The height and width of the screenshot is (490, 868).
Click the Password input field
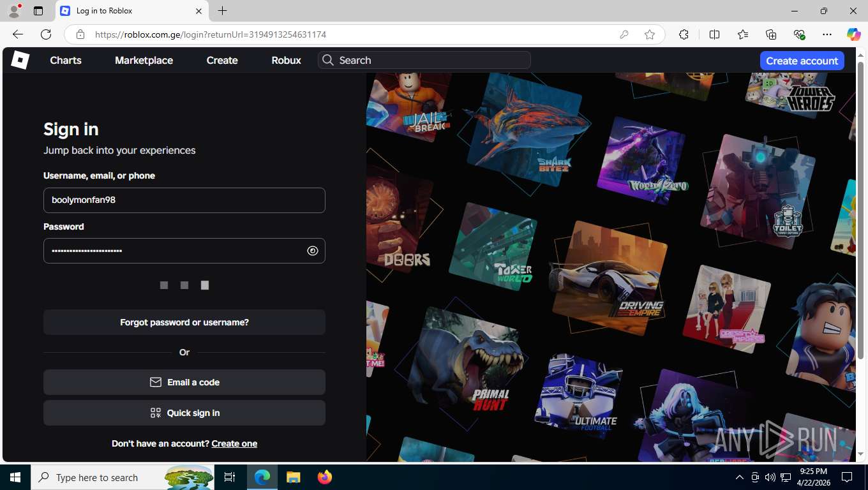pyautogui.click(x=184, y=251)
